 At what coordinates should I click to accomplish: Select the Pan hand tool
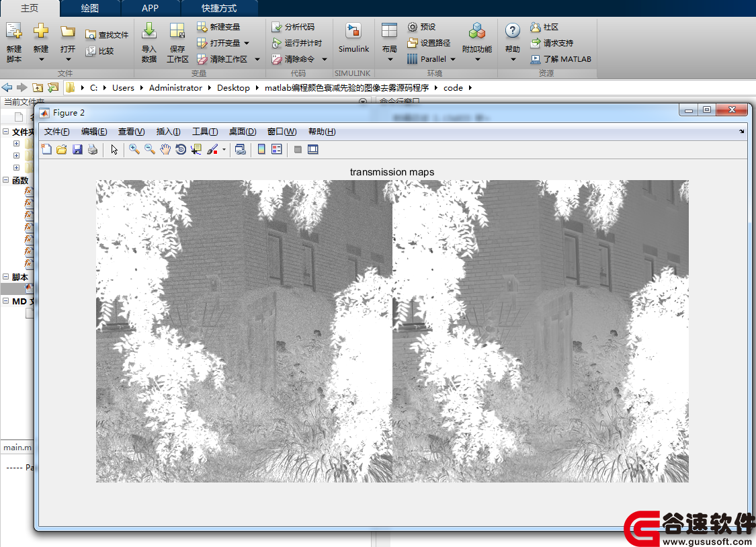[165, 149]
